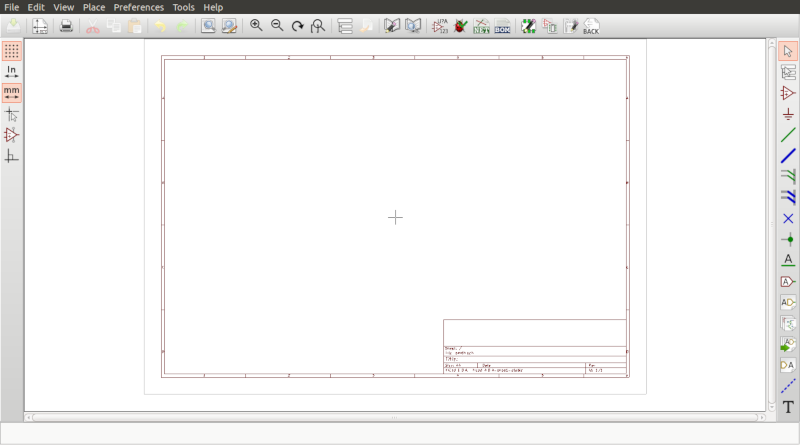This screenshot has width=800, height=445.
Task: Select Place Junction tool
Action: [788, 239]
